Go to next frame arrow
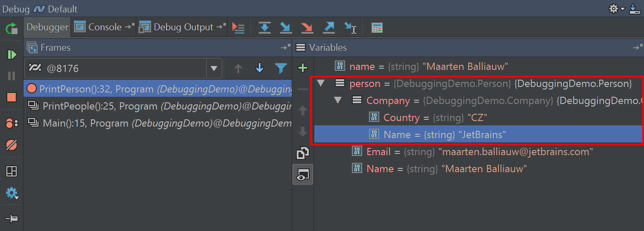This screenshot has width=644, height=231. click(x=259, y=68)
